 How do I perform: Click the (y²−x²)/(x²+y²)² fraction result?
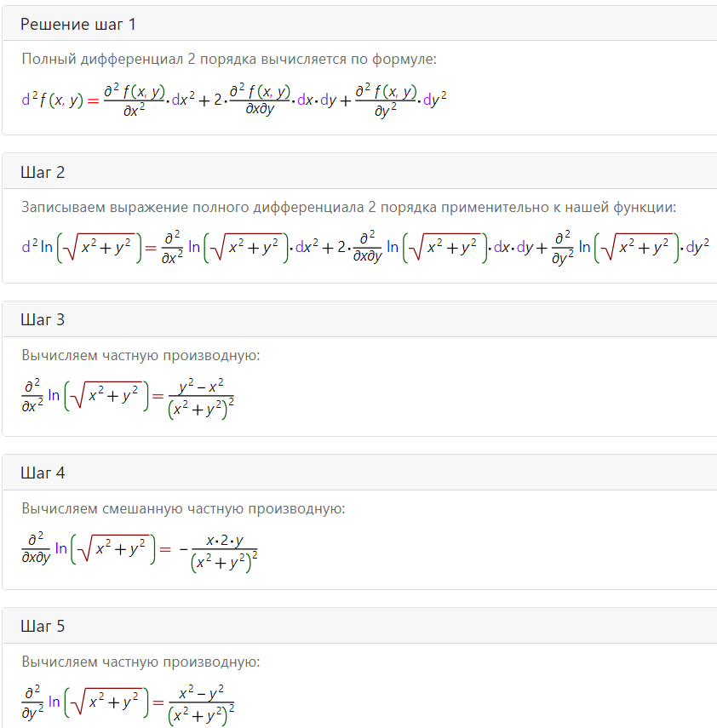pos(201,398)
